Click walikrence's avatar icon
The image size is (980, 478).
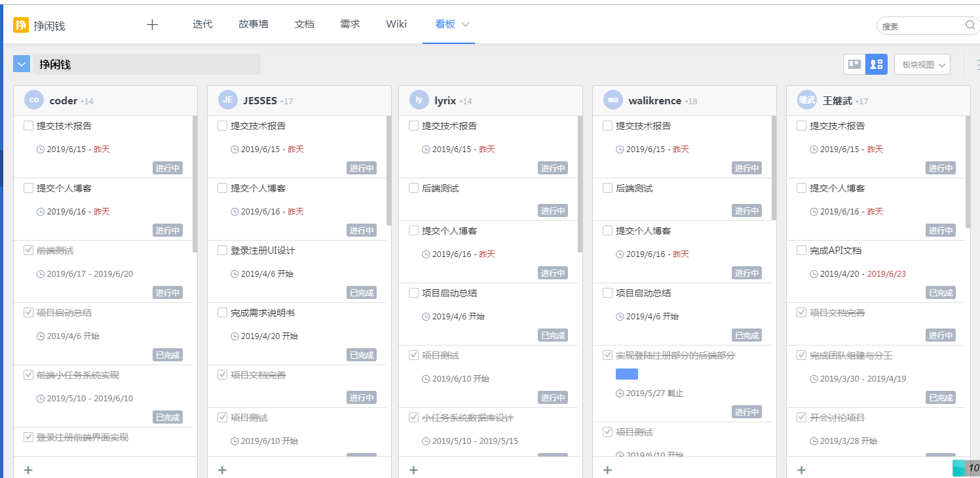(x=613, y=100)
